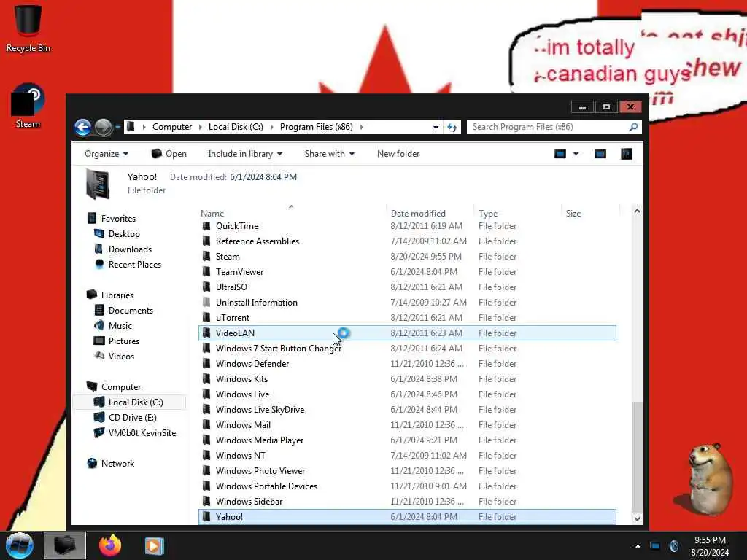The image size is (747, 560).
Task: Click Program Files (x86) breadcrumb
Action: coord(317,127)
